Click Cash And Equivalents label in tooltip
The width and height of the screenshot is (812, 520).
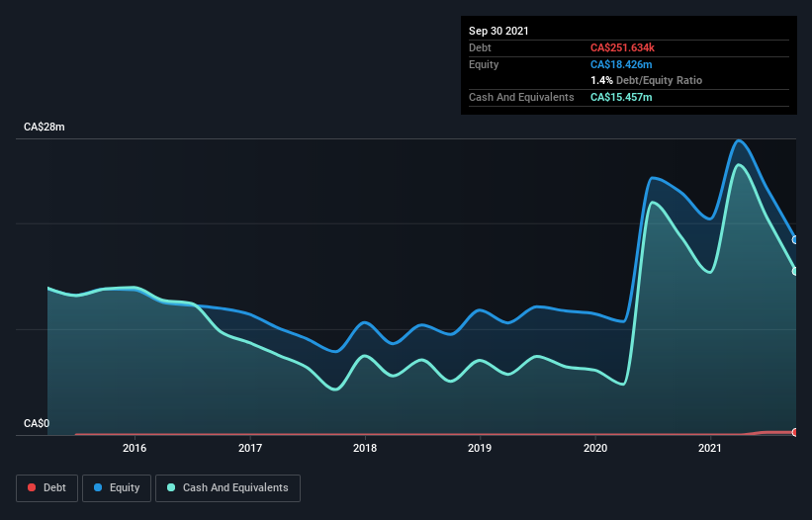pos(521,97)
